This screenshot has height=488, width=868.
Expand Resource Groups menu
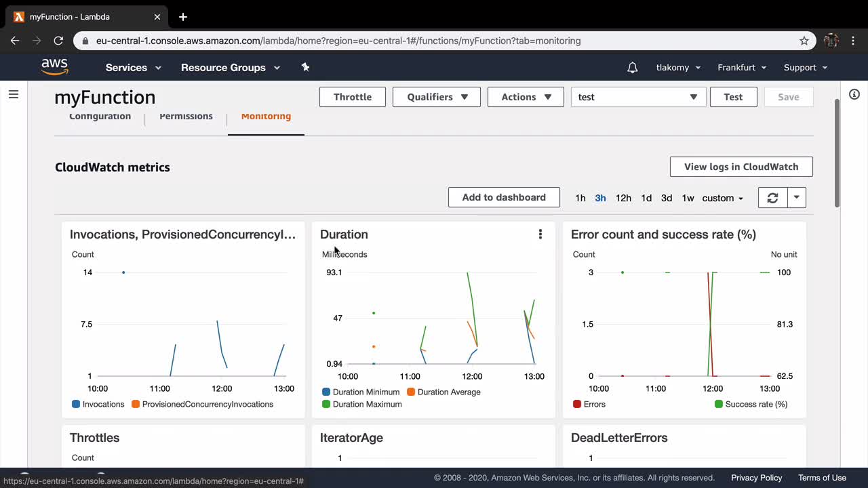click(231, 67)
